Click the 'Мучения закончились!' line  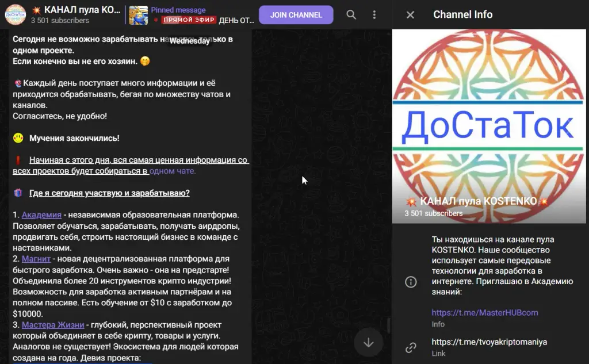[x=74, y=138]
